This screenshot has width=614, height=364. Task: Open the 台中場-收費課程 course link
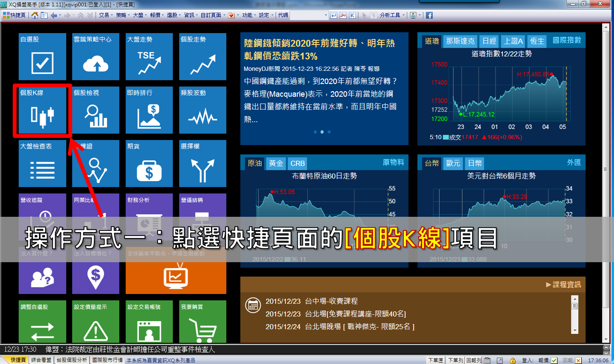[331, 301]
